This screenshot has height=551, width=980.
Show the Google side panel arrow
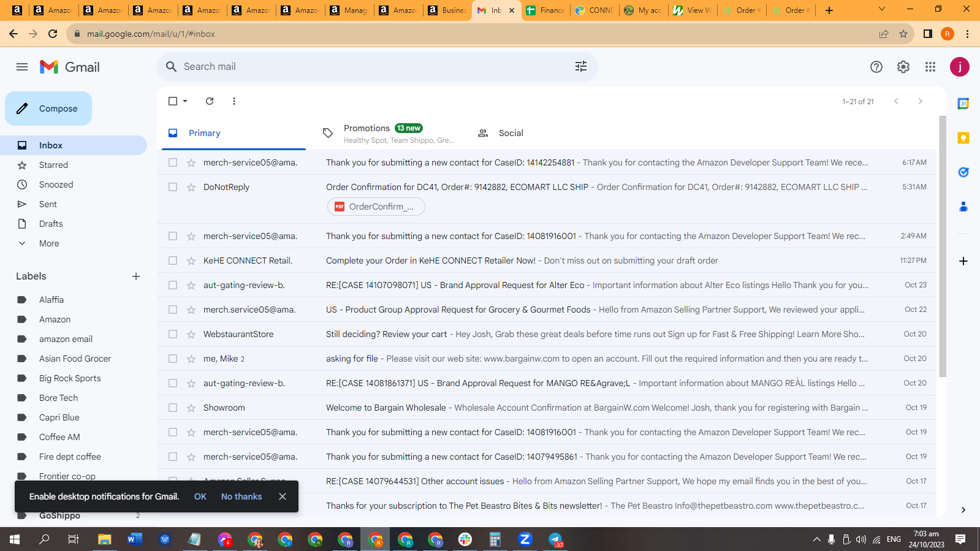[963, 510]
